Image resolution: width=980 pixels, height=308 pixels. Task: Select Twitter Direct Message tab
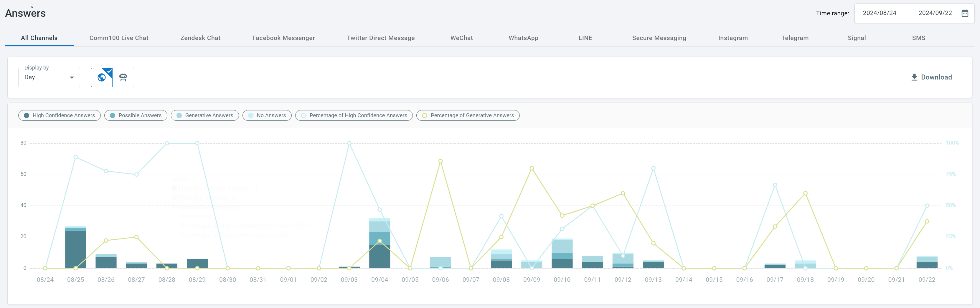coord(381,38)
